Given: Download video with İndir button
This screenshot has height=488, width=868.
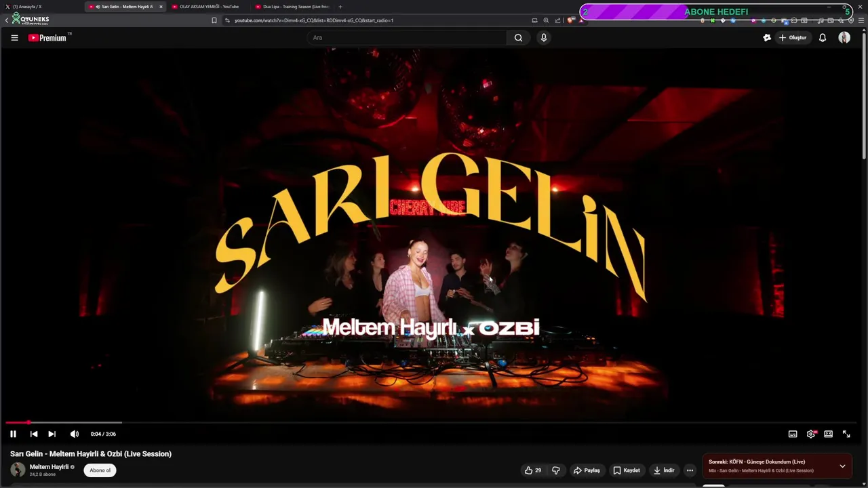Looking at the screenshot, I should click(x=664, y=470).
